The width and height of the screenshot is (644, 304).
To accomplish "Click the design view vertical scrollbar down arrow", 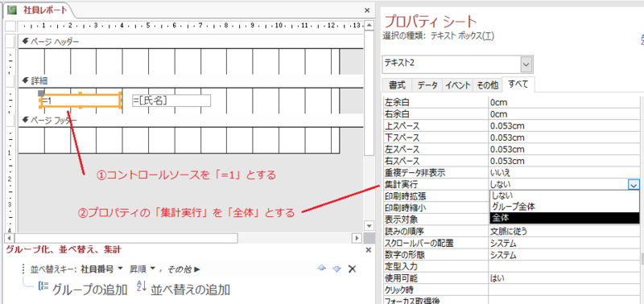I will (x=369, y=225).
